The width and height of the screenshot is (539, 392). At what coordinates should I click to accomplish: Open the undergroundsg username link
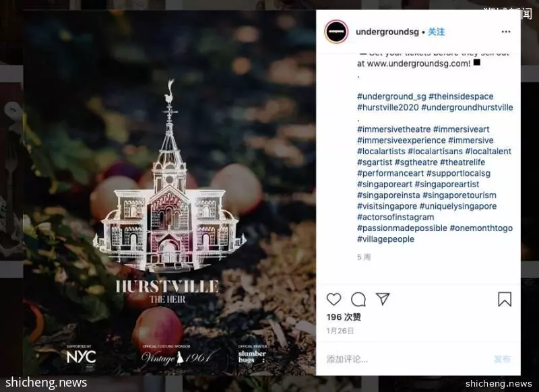coord(387,32)
